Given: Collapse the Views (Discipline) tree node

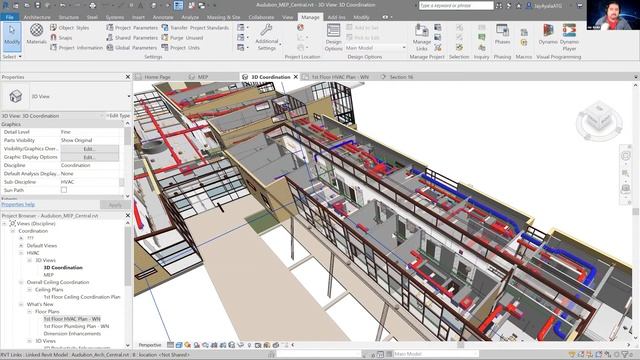Looking at the screenshot, I should (x=4, y=224).
